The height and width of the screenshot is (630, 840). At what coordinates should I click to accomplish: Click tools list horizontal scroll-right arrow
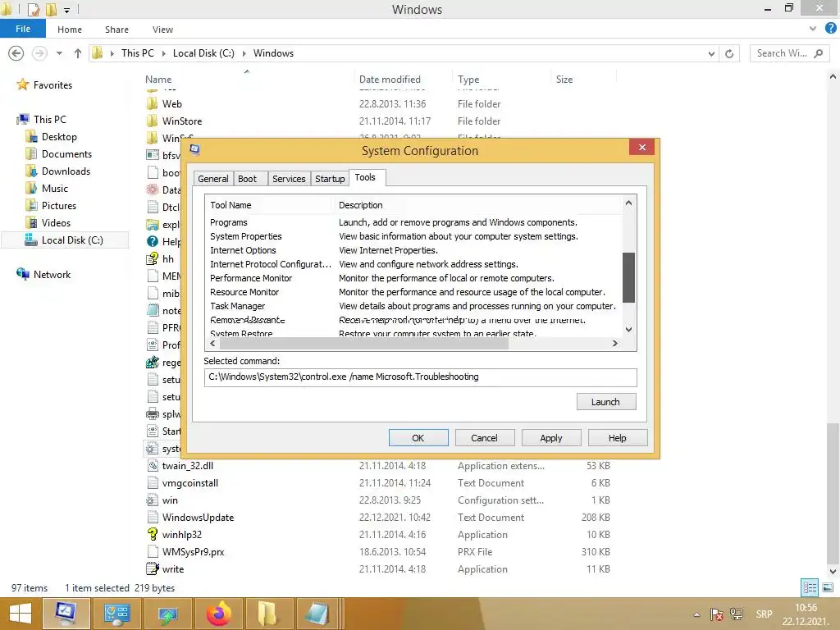615,344
